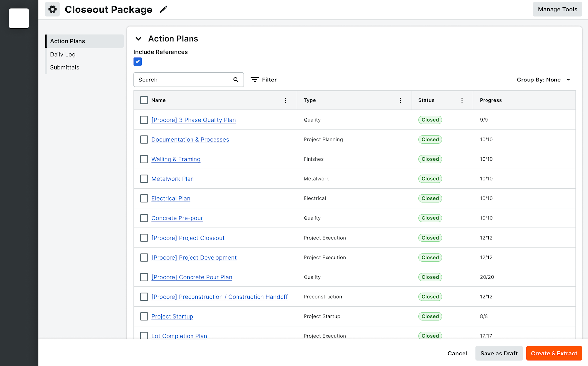Select the Metalwork Plan row checkbox
588x366 pixels.
pyautogui.click(x=144, y=179)
